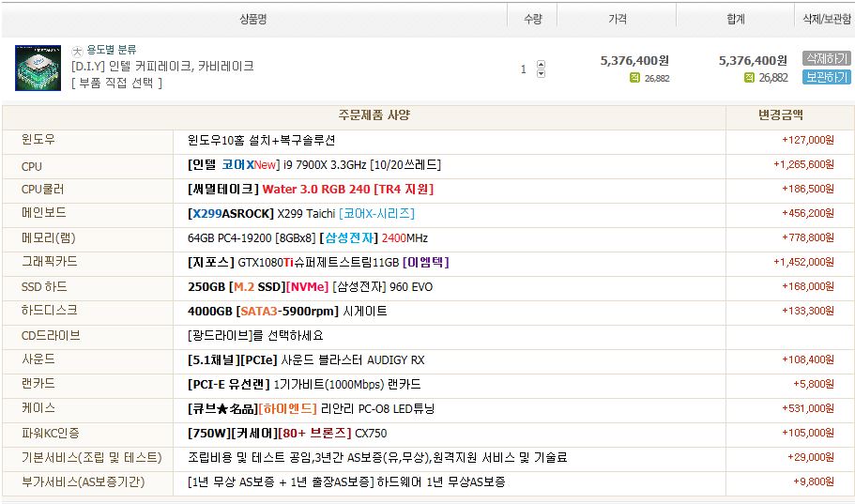The height and width of the screenshot is (504, 855).
Task: Click the +127,000원 Windows price
Action: 807,140
